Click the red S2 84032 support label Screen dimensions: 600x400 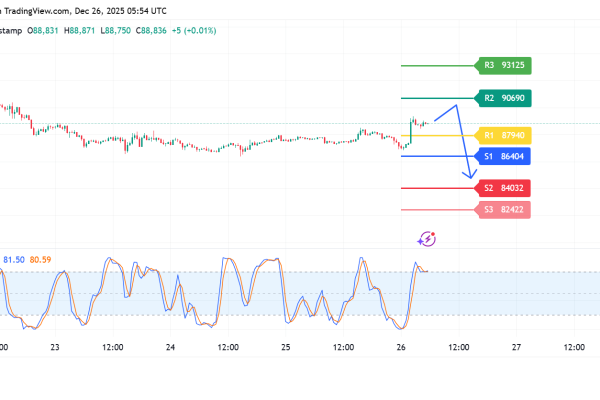505,188
